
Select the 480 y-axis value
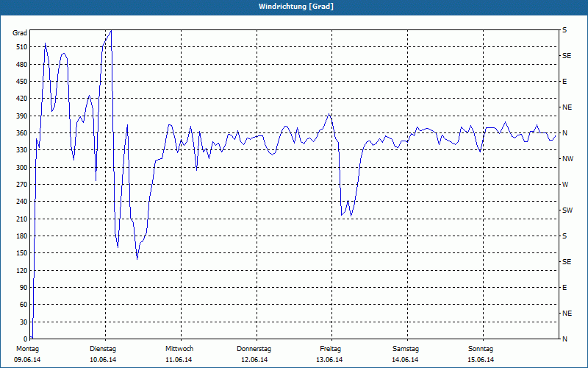tap(22, 64)
